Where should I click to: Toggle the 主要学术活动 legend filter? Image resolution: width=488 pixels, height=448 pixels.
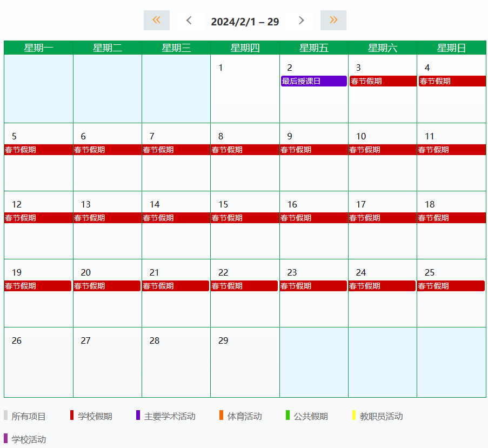point(169,416)
